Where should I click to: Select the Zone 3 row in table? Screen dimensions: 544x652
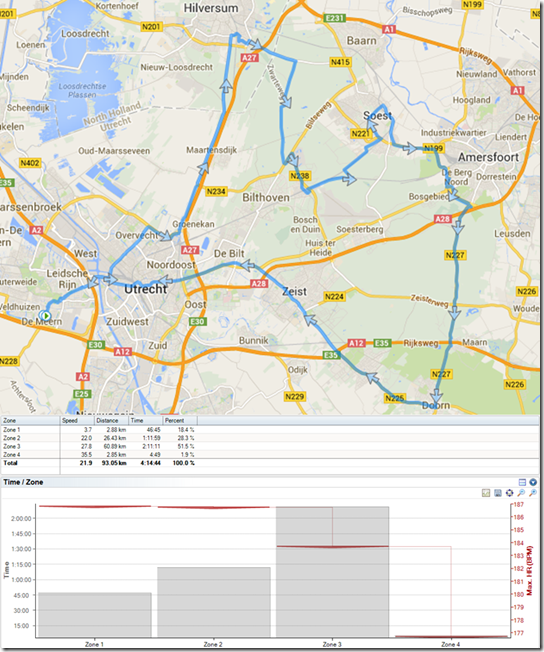coord(270,446)
